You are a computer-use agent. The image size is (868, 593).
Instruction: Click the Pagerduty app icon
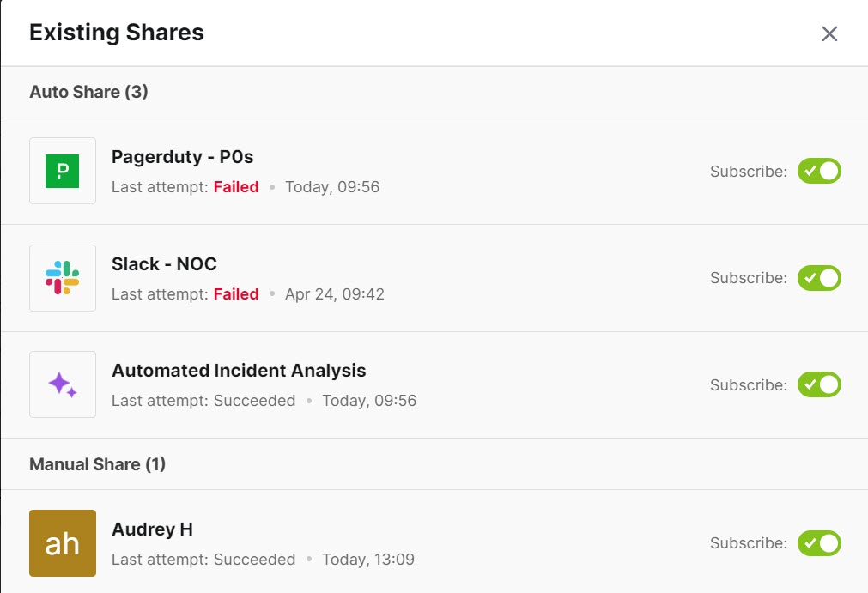(62, 171)
